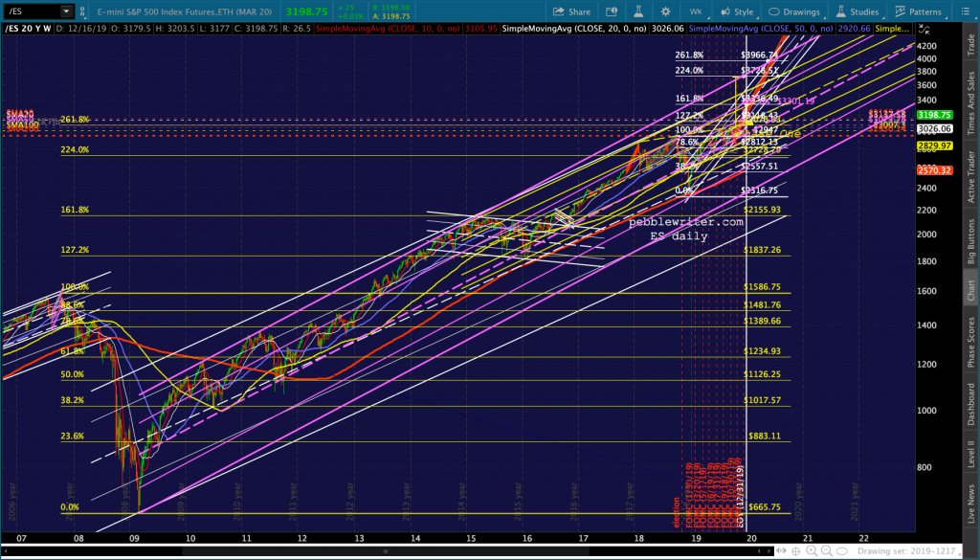Open the Phase Scores side tab
980x560 pixels.
point(969,340)
